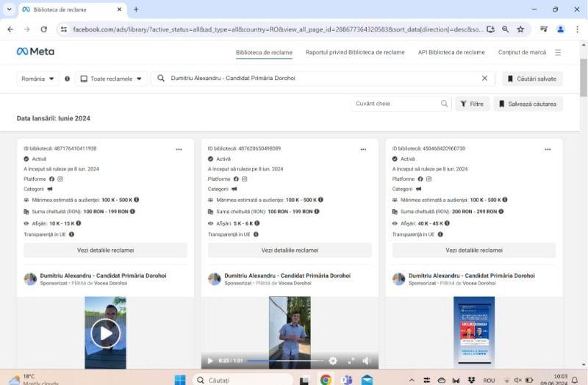Open the Filtre filter options
588x385 pixels.
[x=472, y=104]
